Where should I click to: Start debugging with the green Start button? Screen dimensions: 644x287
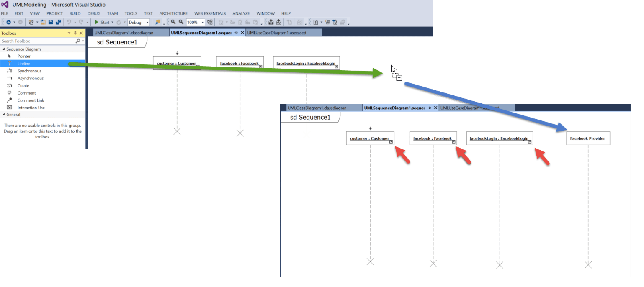point(102,22)
